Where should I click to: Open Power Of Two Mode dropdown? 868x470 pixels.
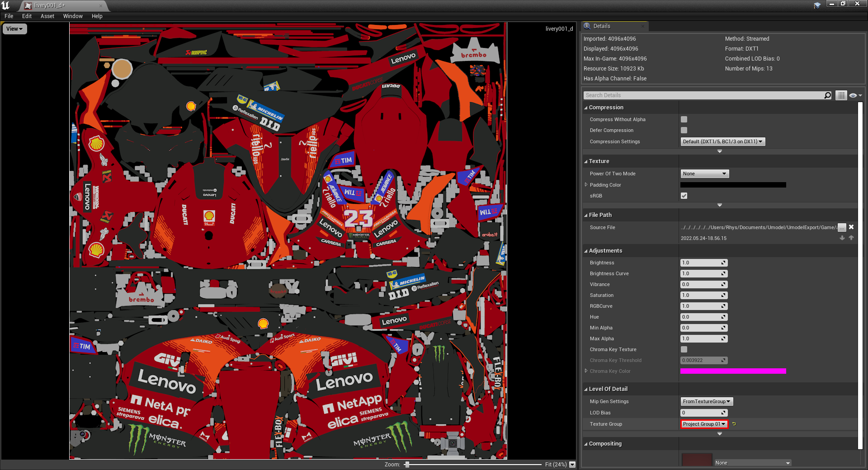[704, 174]
